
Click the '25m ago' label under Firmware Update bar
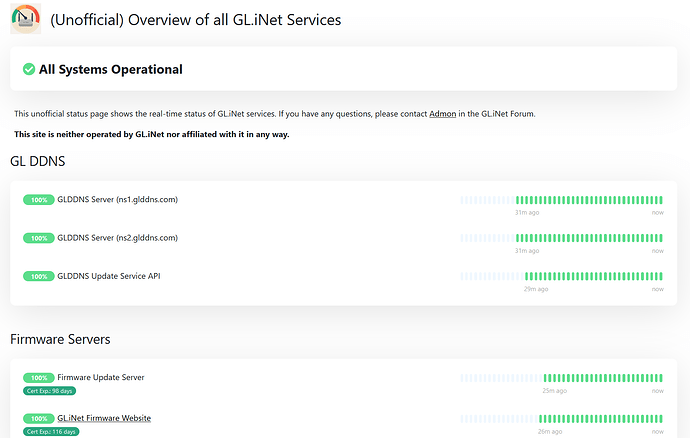(554, 391)
